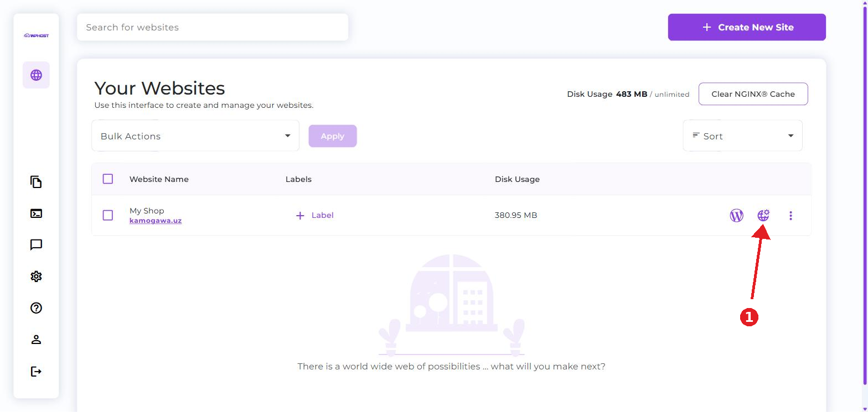
Task: Open the terminal icon in sidebar
Action: pos(36,213)
